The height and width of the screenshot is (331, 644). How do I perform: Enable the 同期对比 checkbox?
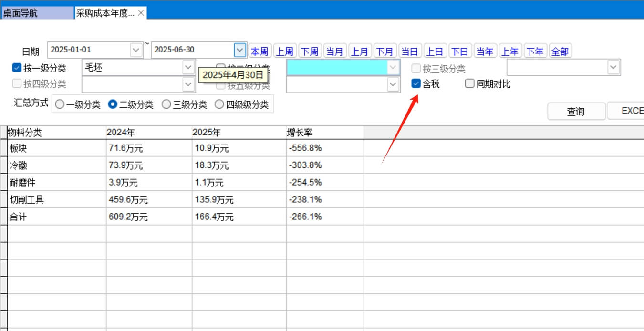coord(470,84)
